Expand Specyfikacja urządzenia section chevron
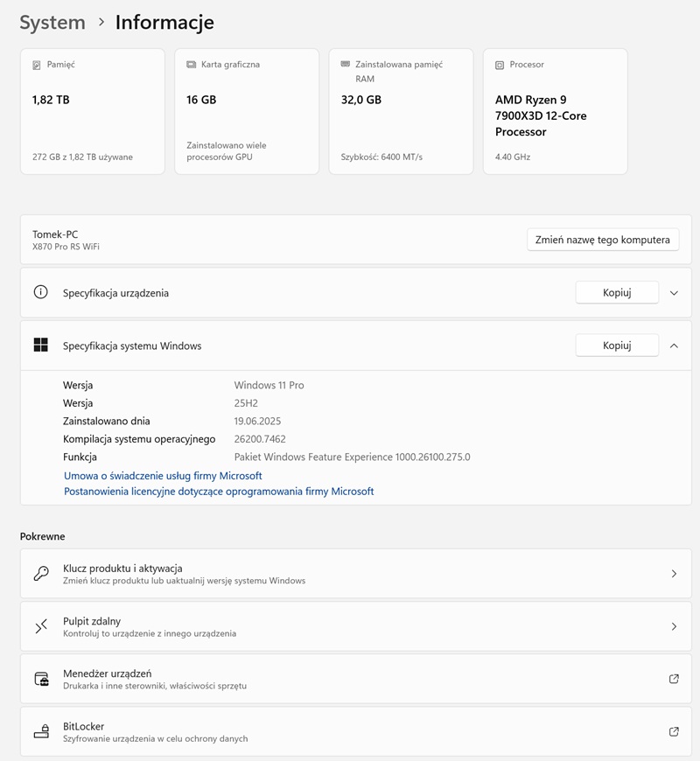Viewport: 700px width, 761px height. pos(674,293)
